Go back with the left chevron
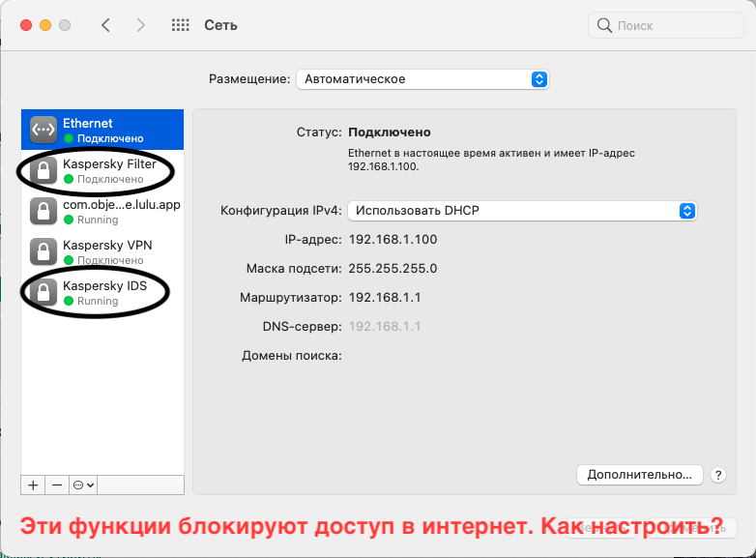 tap(105, 25)
